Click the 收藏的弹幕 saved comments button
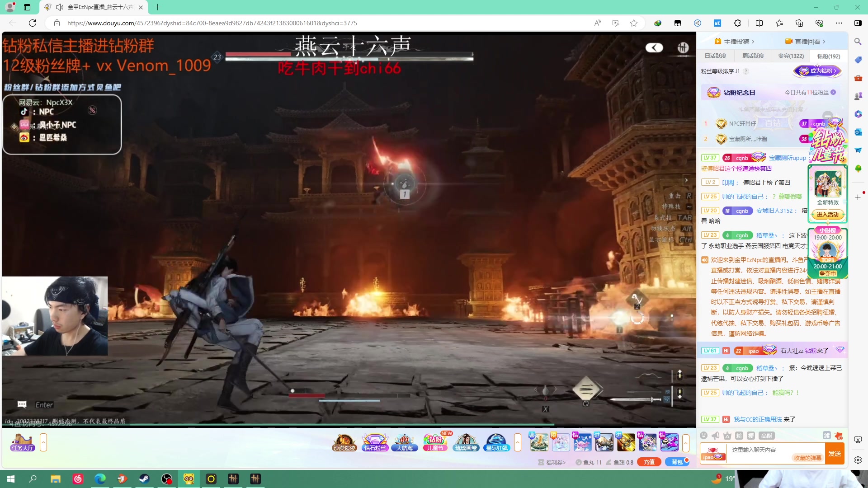The width and height of the screenshot is (868, 488). 807,458
